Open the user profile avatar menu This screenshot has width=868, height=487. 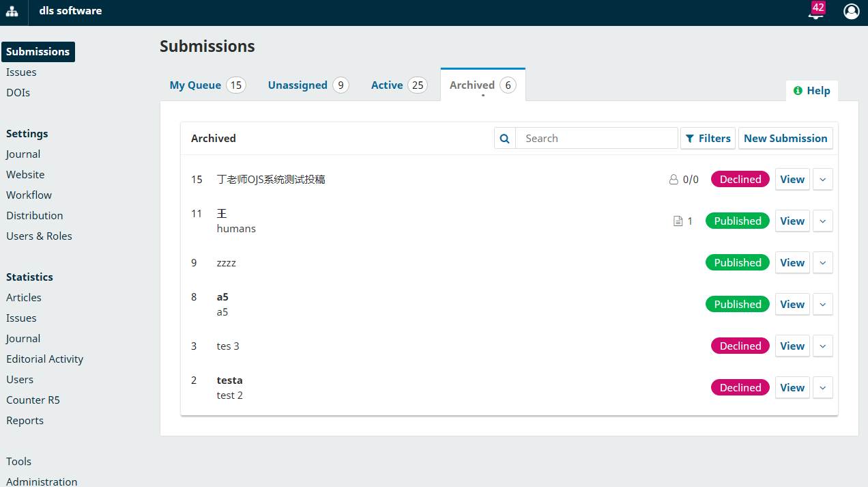click(851, 12)
